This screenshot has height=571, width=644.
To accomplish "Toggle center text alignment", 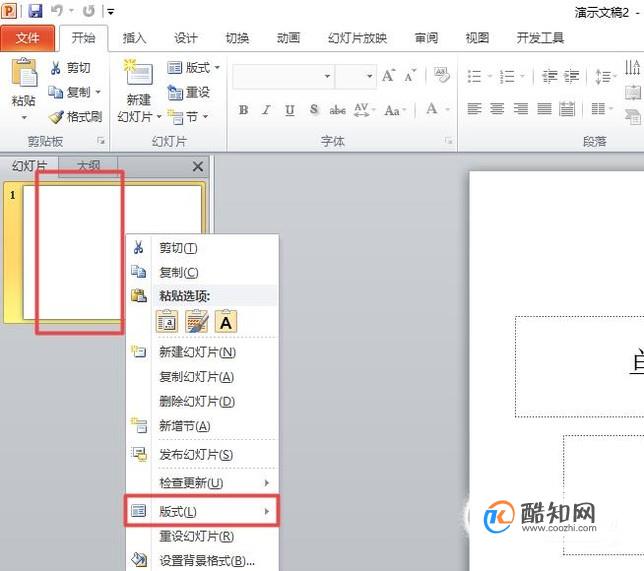I will pos(497,109).
